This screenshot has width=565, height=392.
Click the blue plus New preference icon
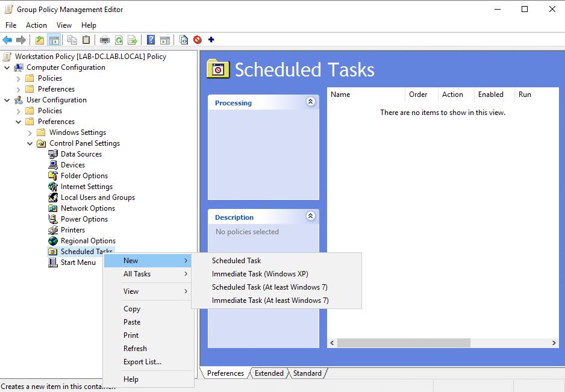pos(211,40)
